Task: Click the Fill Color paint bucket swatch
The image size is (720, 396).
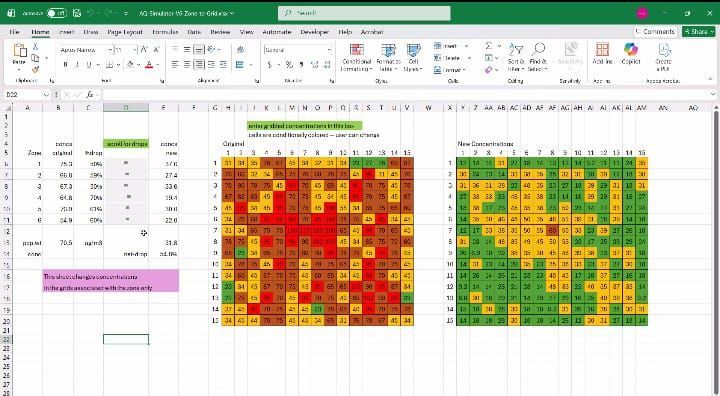Action: tap(131, 65)
